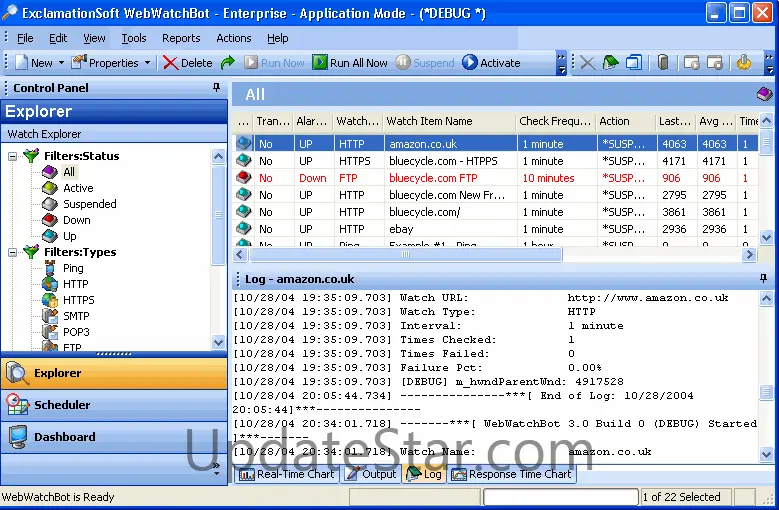This screenshot has width=779, height=510.
Task: Click the watch list horizontal scrollbar right arrow
Action: 750,255
